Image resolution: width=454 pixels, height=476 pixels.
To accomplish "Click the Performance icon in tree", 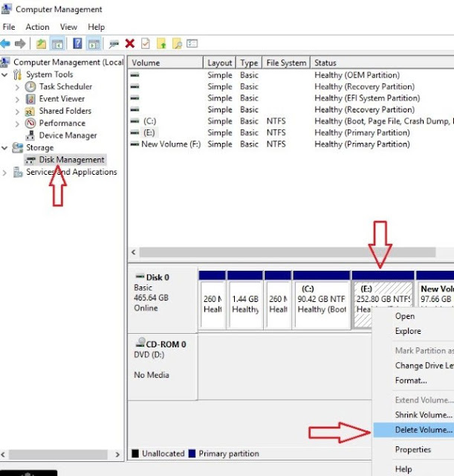I will pyautogui.click(x=30, y=123).
